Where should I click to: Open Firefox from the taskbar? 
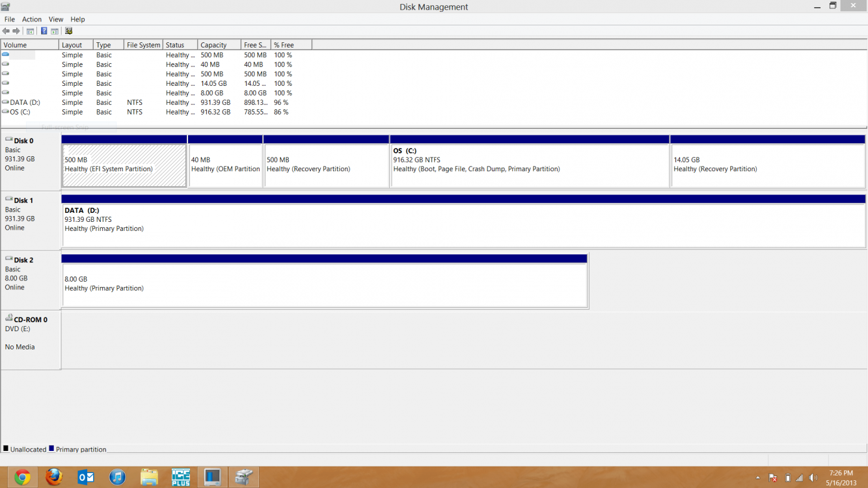coord(54,477)
